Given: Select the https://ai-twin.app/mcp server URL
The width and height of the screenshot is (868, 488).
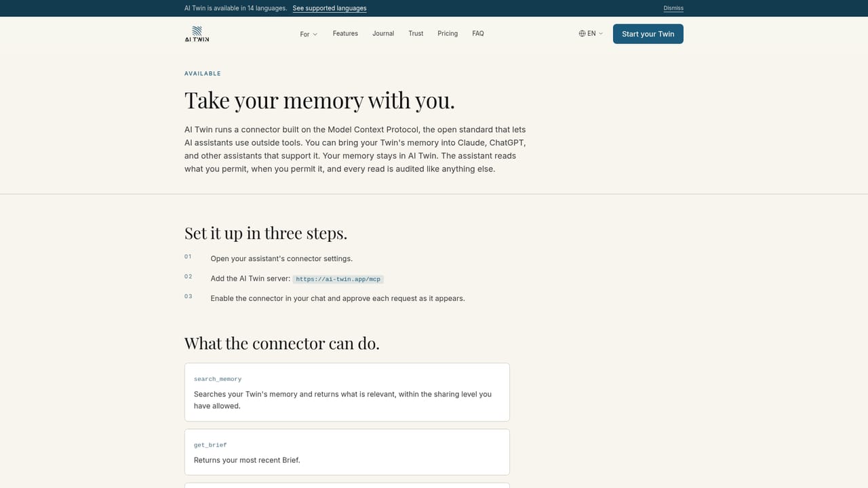Looking at the screenshot, I should coord(338,279).
